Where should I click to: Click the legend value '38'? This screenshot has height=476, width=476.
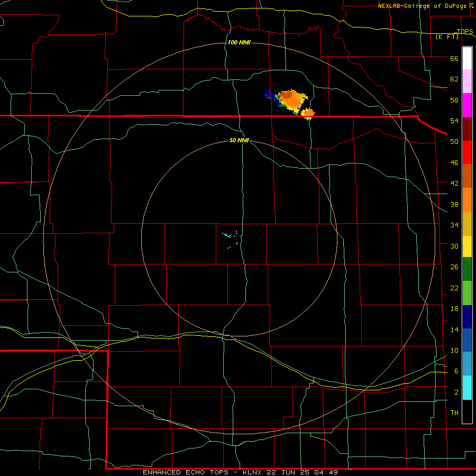pyautogui.click(x=454, y=205)
